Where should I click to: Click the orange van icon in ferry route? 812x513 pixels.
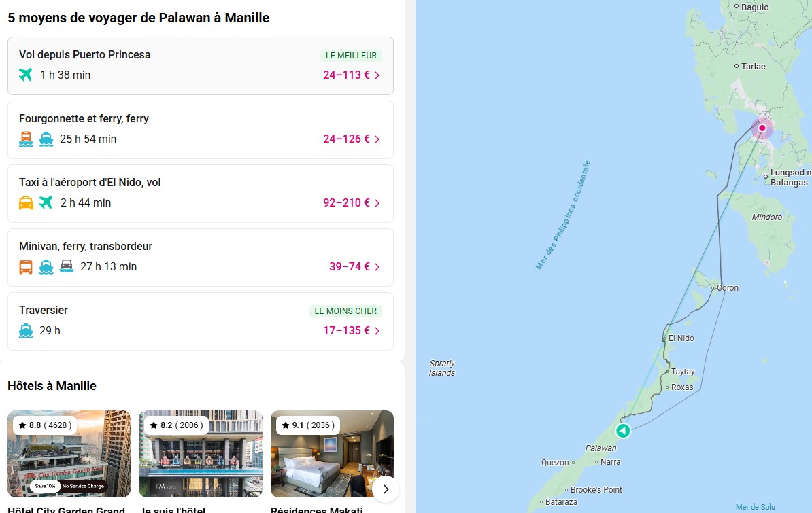[26, 139]
